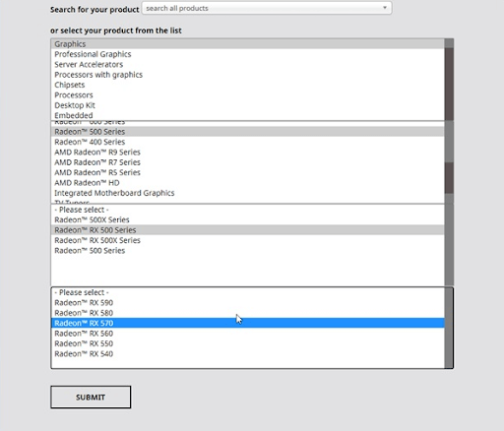Open the 'search all products' dropdown
504x431 pixels.
[267, 8]
